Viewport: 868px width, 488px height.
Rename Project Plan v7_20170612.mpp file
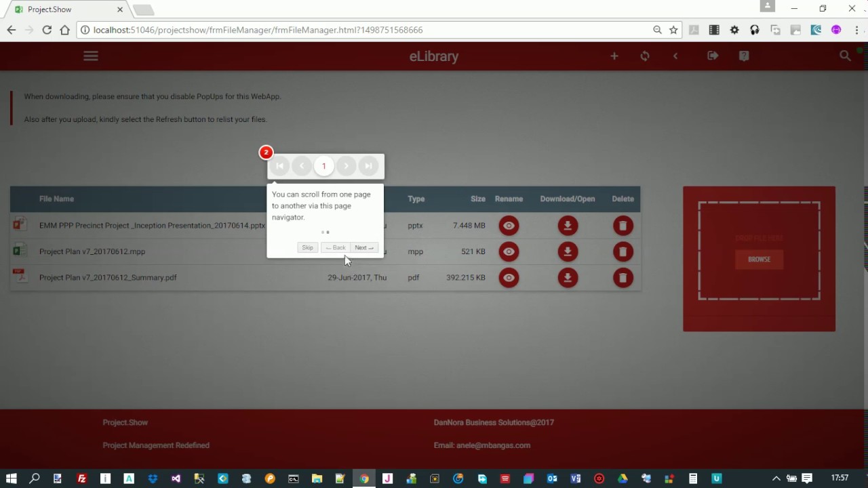509,251
